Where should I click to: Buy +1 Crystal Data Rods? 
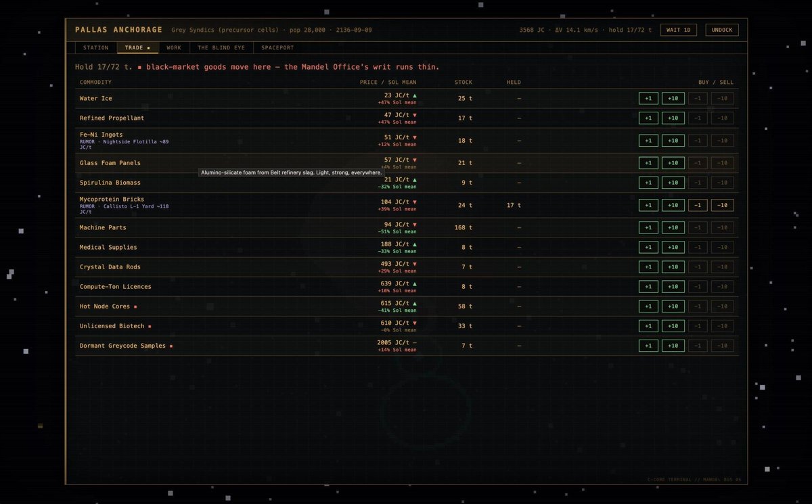coord(648,267)
